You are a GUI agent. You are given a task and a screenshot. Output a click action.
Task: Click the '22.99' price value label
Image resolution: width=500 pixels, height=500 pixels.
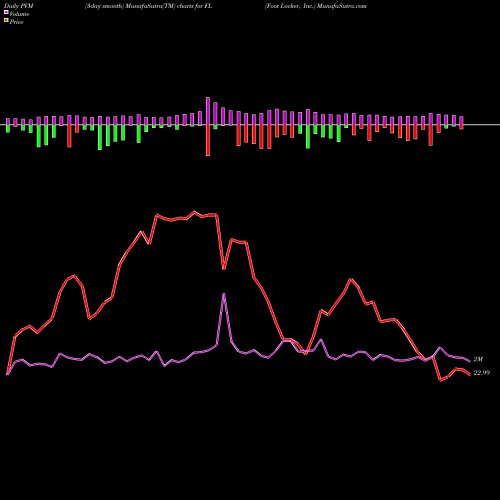pos(482,373)
